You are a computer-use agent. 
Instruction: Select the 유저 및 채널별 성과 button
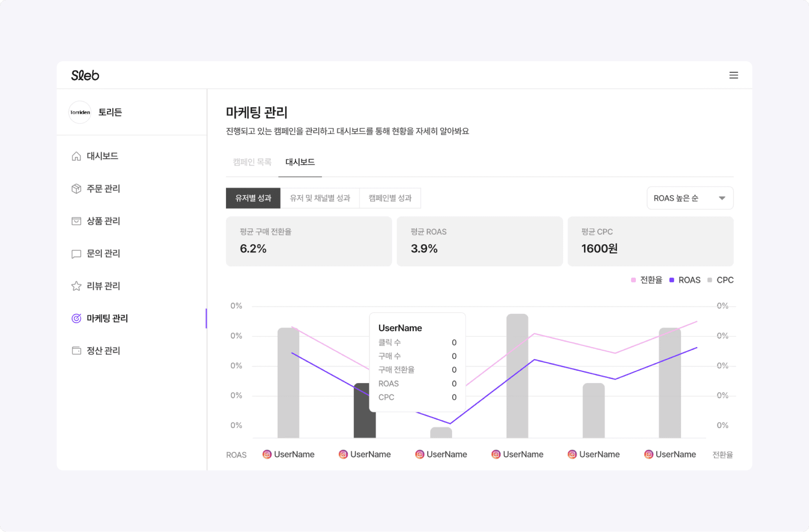point(320,198)
